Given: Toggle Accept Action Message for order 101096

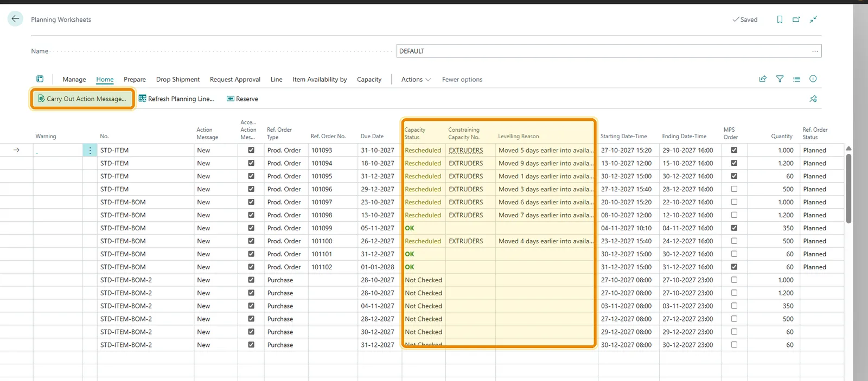Looking at the screenshot, I should [x=251, y=189].
